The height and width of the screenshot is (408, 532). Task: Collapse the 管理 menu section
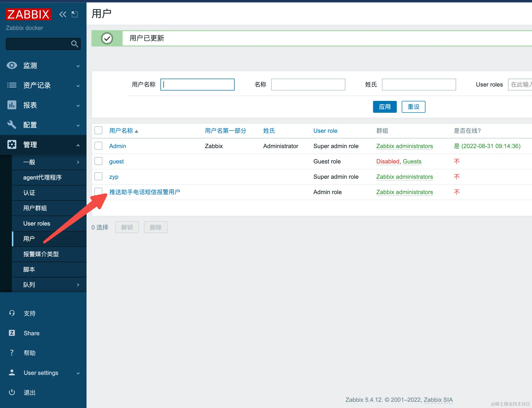(x=78, y=145)
